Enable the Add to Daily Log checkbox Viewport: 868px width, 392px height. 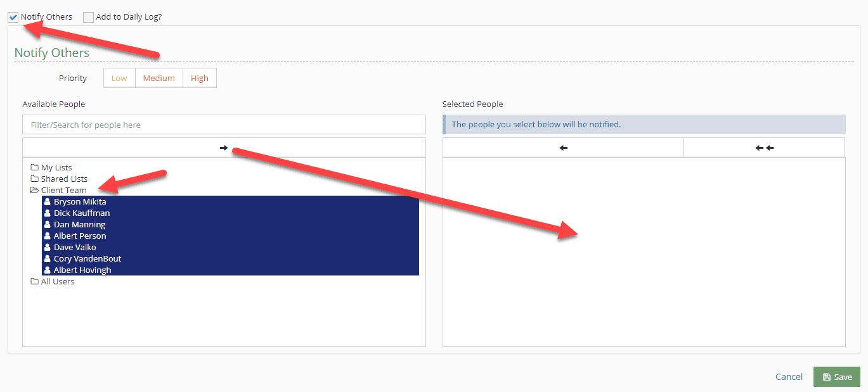point(88,17)
